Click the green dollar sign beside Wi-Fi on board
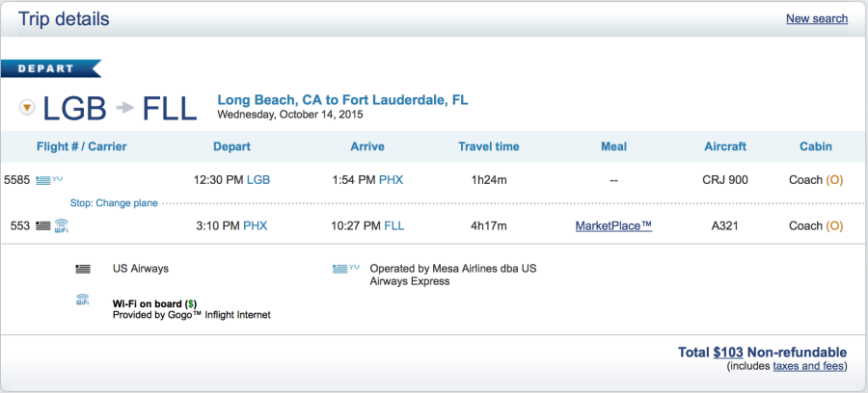Screen dimensions: 868x393 pyautogui.click(x=191, y=303)
